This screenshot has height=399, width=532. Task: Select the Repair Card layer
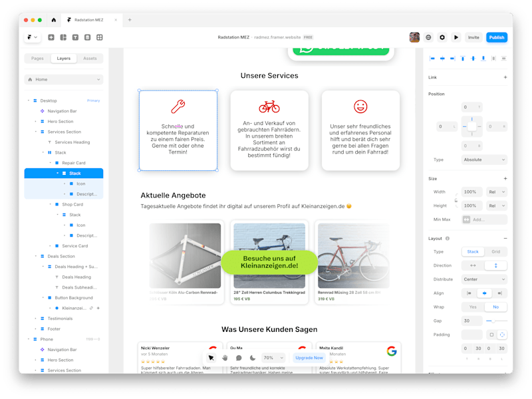73,163
